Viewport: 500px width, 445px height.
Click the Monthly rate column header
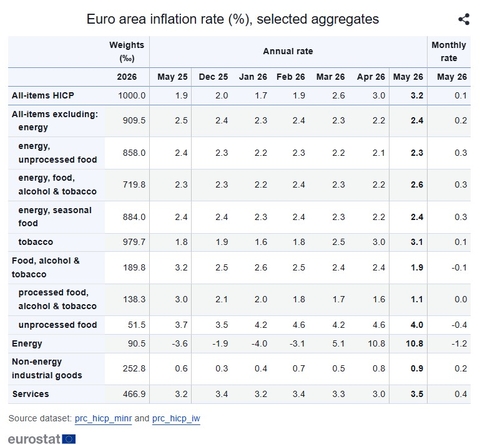click(449, 51)
